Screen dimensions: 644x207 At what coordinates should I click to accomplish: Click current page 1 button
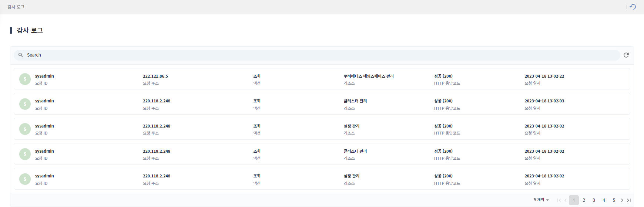pos(574,200)
